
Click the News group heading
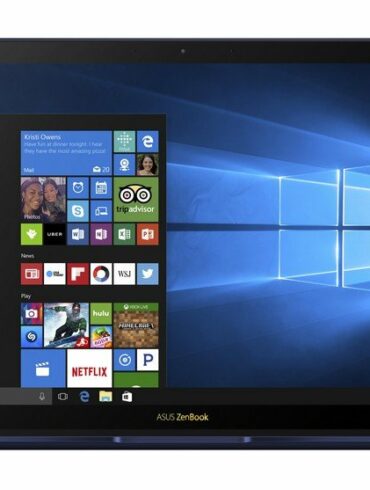27,256
